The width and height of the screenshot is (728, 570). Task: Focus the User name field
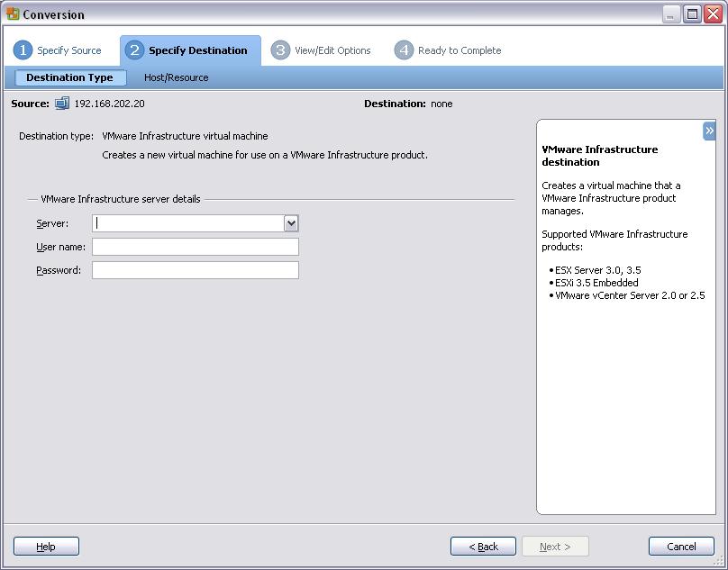click(196, 247)
